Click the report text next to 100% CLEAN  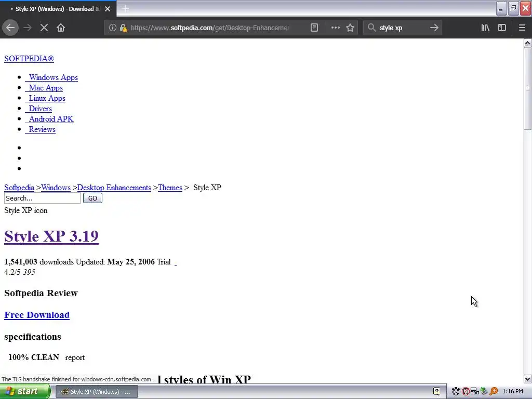[x=75, y=357]
